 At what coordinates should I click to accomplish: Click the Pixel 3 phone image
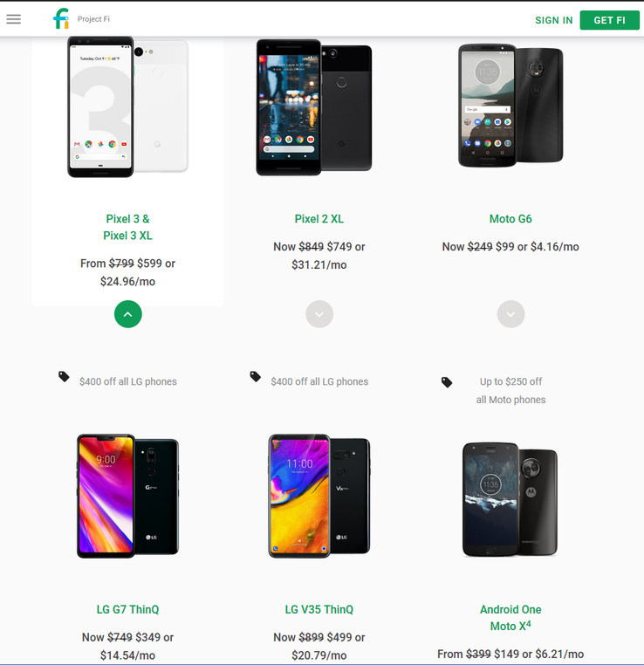pos(127,106)
